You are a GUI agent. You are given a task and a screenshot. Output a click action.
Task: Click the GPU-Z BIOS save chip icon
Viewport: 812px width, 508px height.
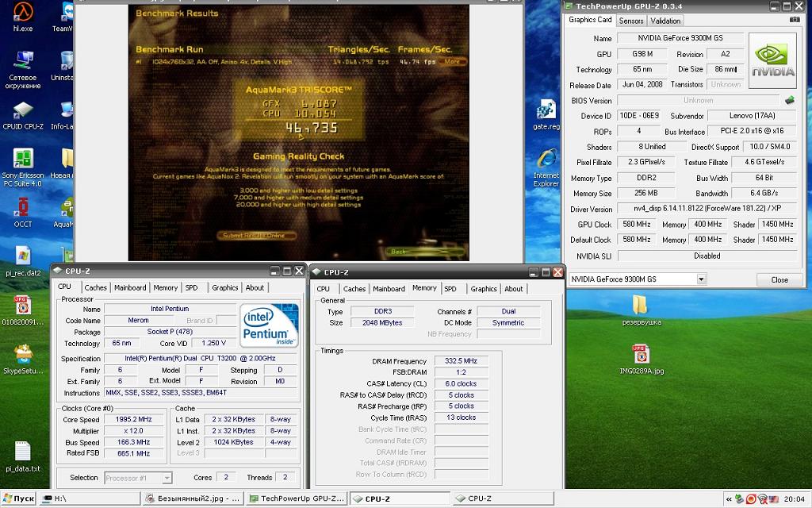pyautogui.click(x=790, y=100)
